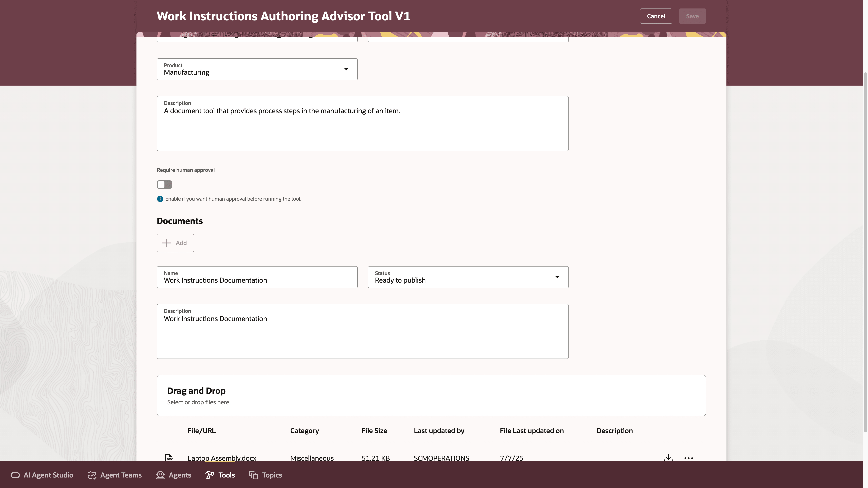The image size is (868, 488).
Task: Open the Status dropdown set to Ready to publish
Action: coord(468,277)
